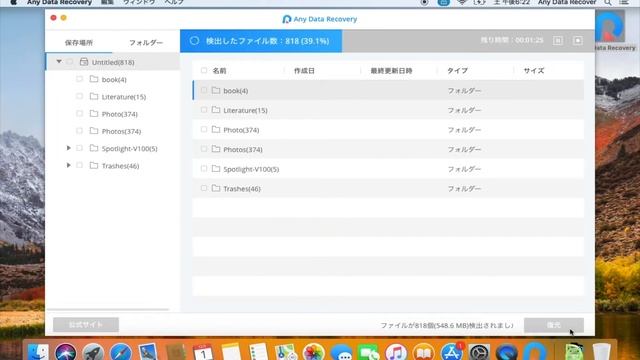Sort by the 最終更新日時 column header
This screenshot has width=640, height=360.
(391, 71)
